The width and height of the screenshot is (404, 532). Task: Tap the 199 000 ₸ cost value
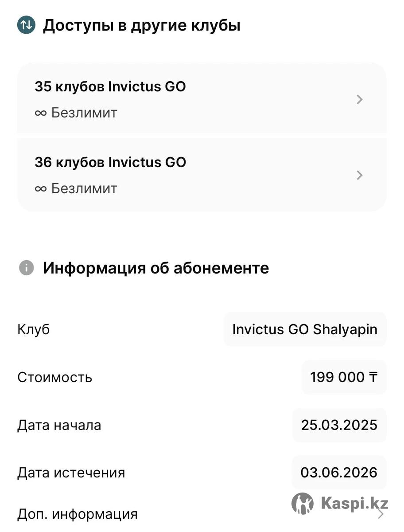344,377
